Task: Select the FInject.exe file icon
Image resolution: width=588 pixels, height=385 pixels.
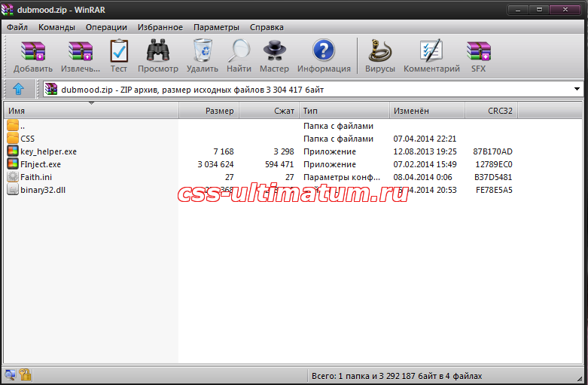Action: click(13, 164)
